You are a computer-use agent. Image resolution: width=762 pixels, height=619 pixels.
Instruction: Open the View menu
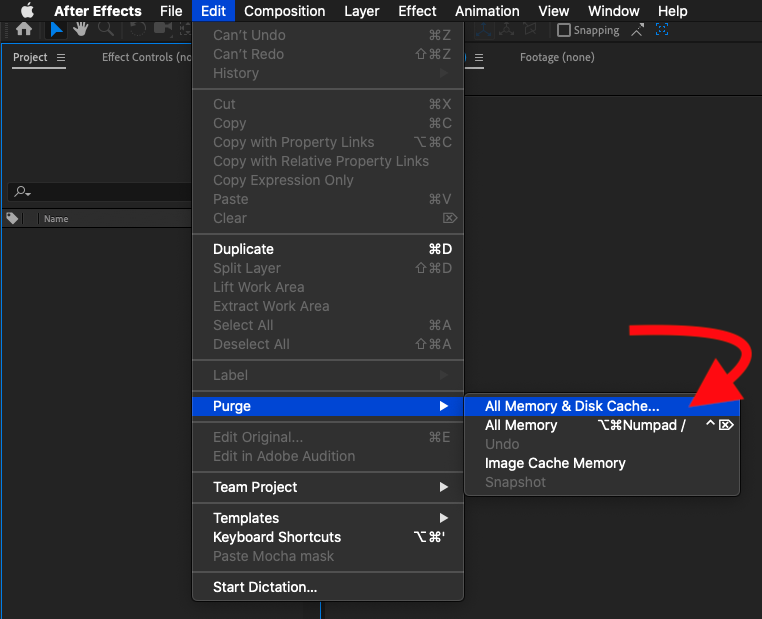tap(554, 11)
